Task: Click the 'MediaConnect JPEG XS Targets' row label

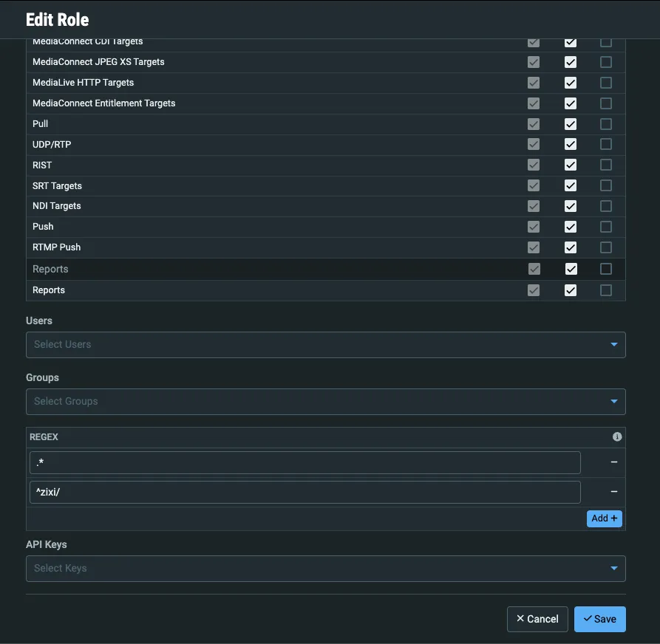Action: coord(98,62)
